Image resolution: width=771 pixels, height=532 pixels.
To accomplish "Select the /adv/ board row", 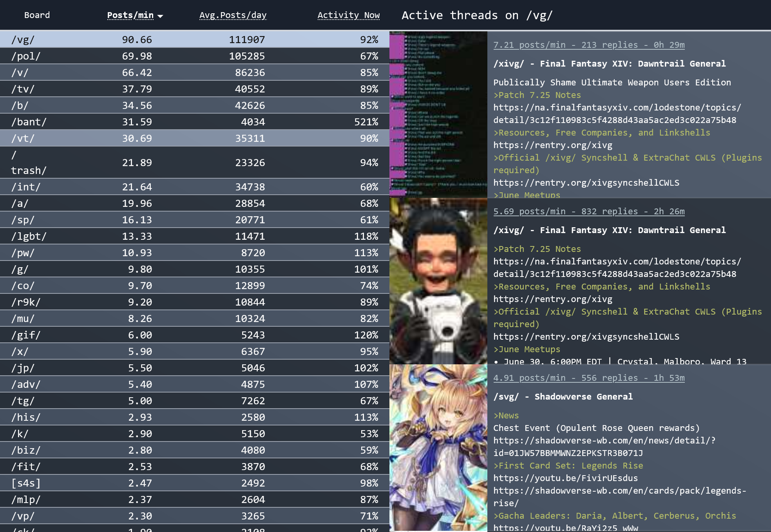I will click(195, 384).
